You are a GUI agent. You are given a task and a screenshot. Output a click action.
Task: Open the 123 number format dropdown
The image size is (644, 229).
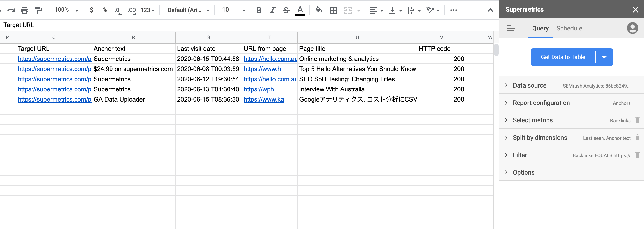point(147,10)
